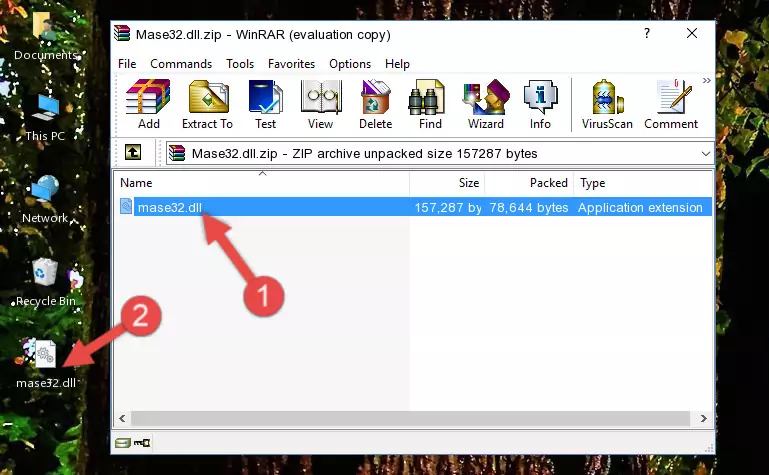The width and height of the screenshot is (769, 475).
Task: Sort files by Packed column
Action: pyautogui.click(x=529, y=183)
